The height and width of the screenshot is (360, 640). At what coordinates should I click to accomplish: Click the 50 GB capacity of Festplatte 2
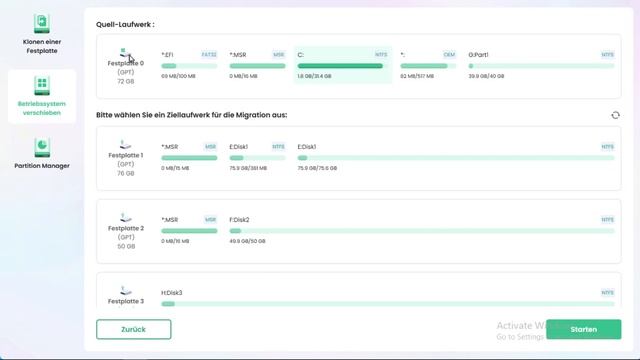pyautogui.click(x=126, y=247)
